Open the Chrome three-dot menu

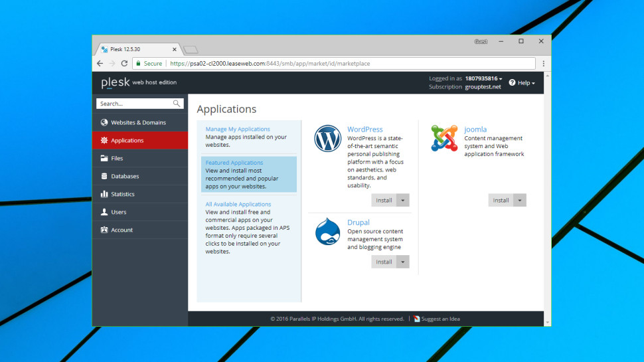click(543, 63)
